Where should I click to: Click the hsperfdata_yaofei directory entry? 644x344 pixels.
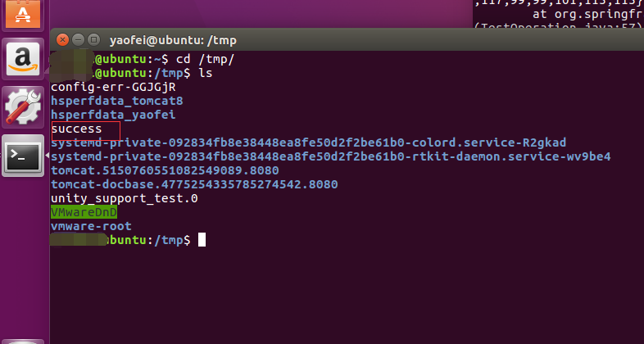113,115
